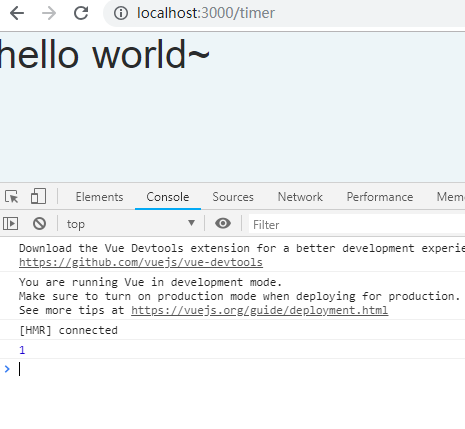
Task: Open the Network tab
Action: coord(300,197)
